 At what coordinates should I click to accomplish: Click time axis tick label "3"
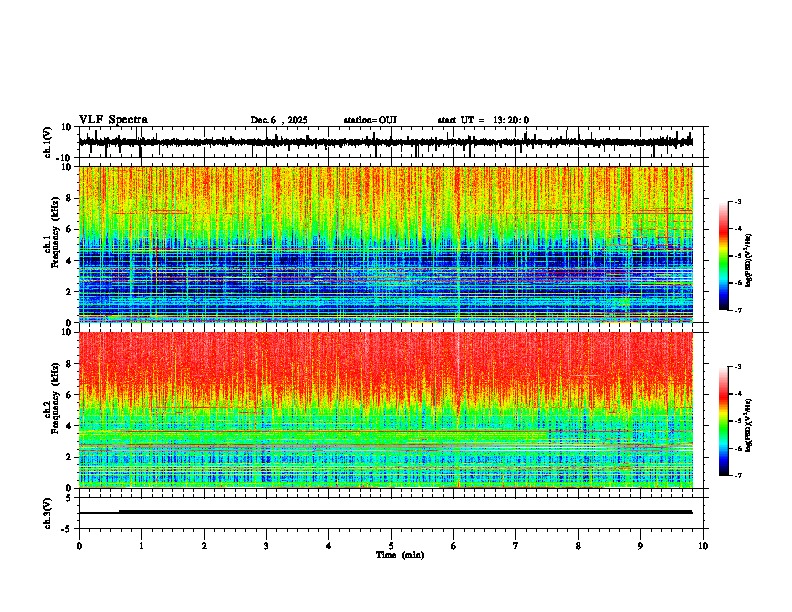[x=266, y=546]
